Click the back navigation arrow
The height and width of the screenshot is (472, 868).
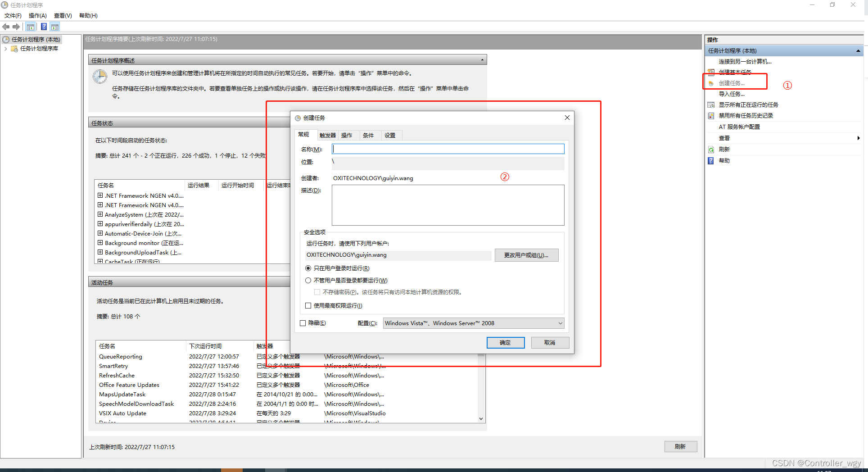(6, 27)
